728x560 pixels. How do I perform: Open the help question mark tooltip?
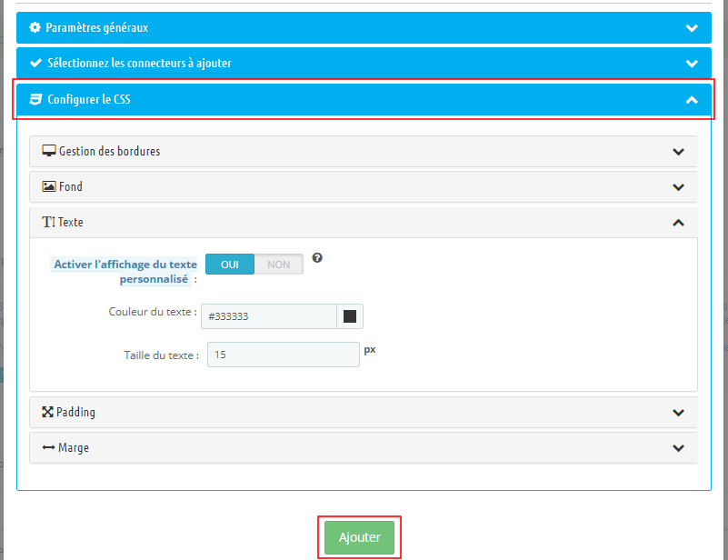point(317,258)
